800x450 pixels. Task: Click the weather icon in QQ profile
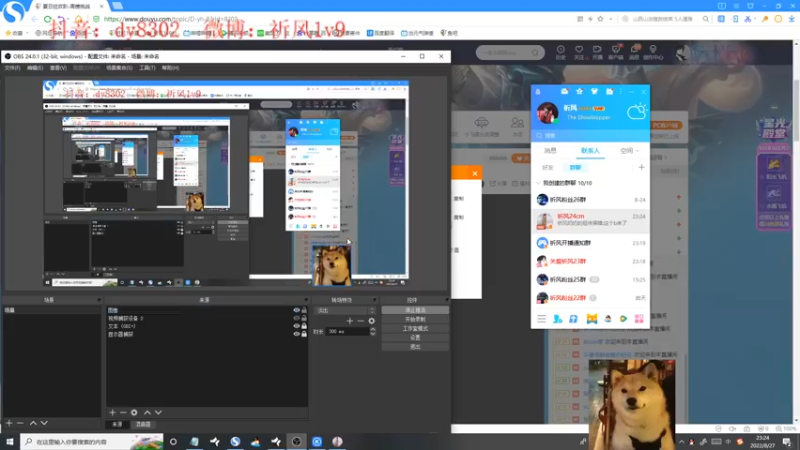click(x=636, y=111)
